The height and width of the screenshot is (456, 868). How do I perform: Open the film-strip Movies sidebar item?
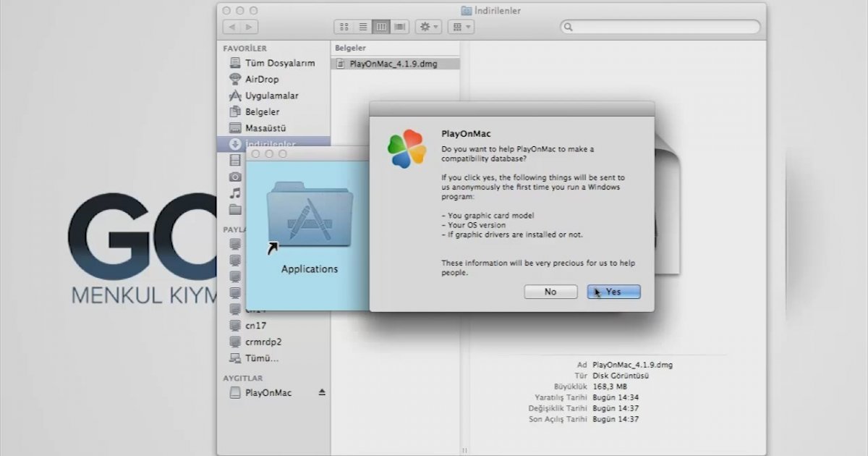click(235, 160)
